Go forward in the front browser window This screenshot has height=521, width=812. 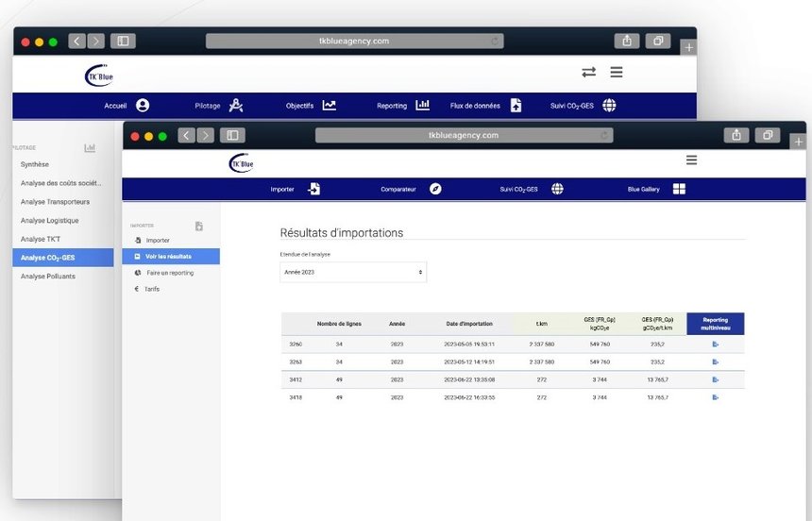click(206, 136)
